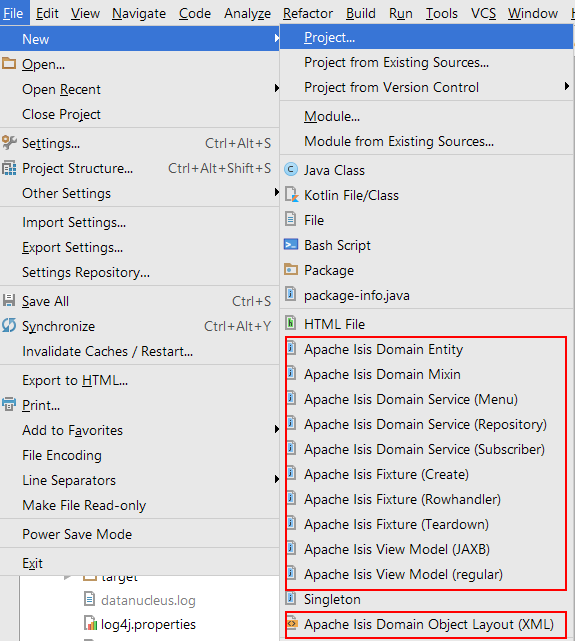Viewport: 575px width, 641px height.
Task: Click the HTML File icon
Action: click(290, 323)
